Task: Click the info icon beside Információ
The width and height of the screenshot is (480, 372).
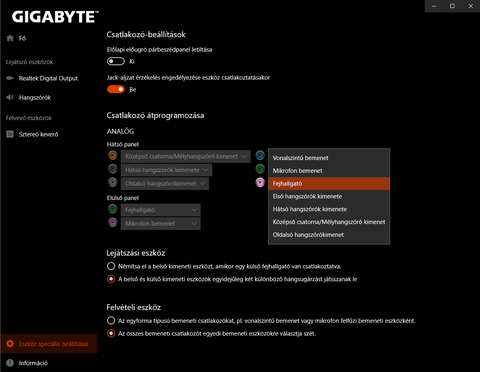Action: coord(10,363)
